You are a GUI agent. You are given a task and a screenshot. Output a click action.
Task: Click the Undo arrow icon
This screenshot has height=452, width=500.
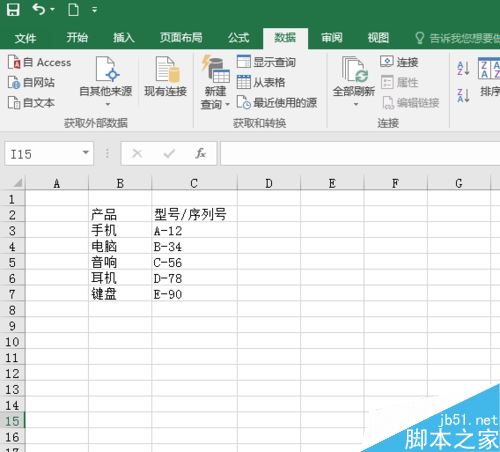click(x=39, y=9)
